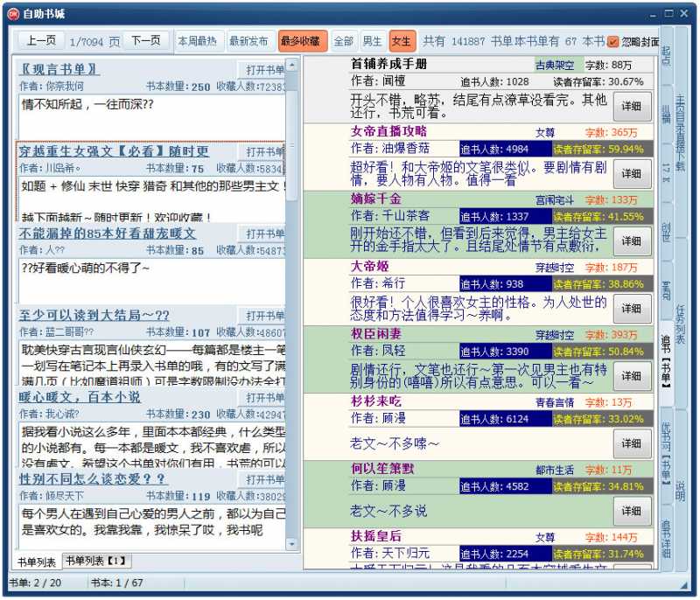Show 最新发布 booklists
700x600 pixels.
tap(248, 41)
